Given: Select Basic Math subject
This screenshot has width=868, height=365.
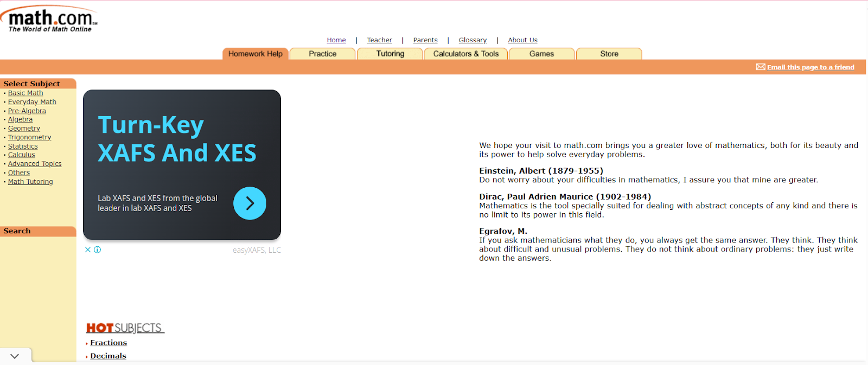Looking at the screenshot, I should tap(25, 93).
